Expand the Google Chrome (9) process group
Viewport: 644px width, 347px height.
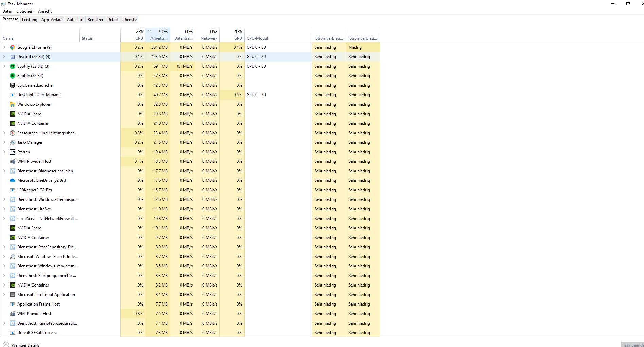4,47
